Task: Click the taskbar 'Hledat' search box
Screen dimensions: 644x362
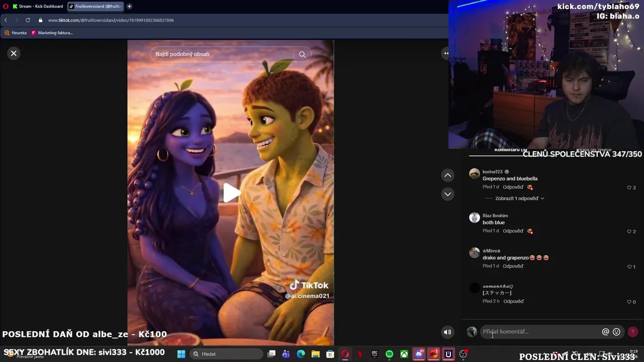Action: pos(226,354)
